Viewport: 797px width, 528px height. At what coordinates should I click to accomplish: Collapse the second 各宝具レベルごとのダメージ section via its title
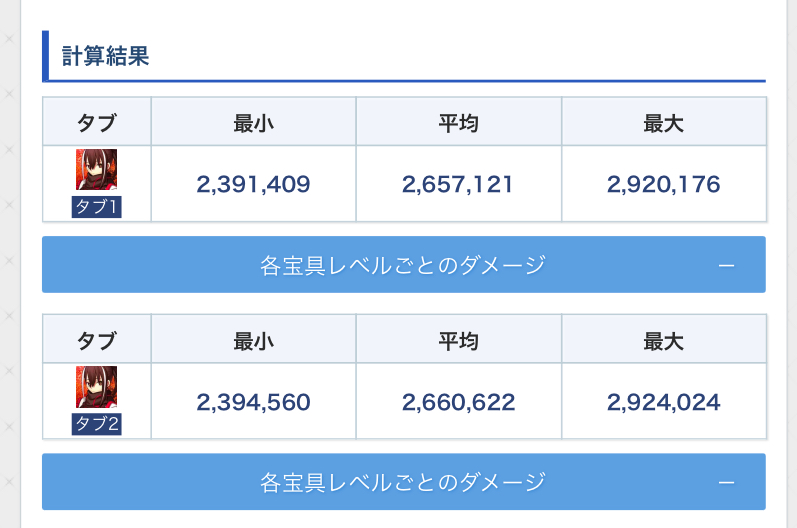tap(403, 482)
